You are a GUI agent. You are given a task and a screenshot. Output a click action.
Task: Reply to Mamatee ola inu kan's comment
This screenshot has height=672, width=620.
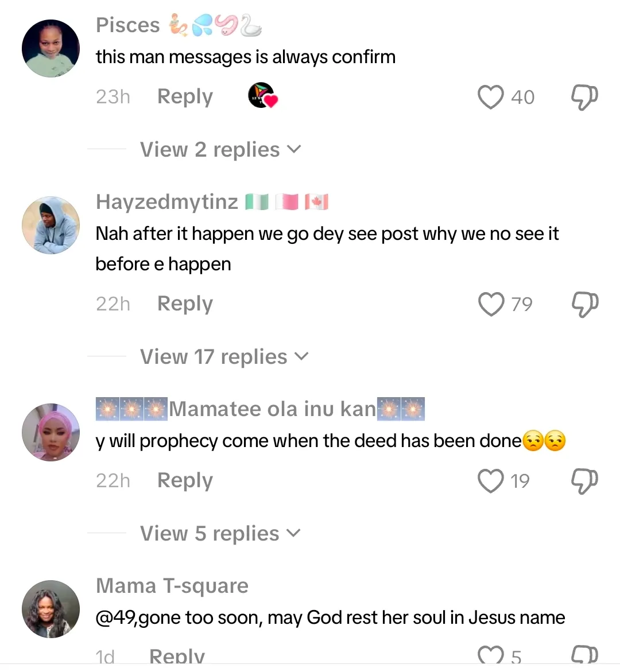185,480
